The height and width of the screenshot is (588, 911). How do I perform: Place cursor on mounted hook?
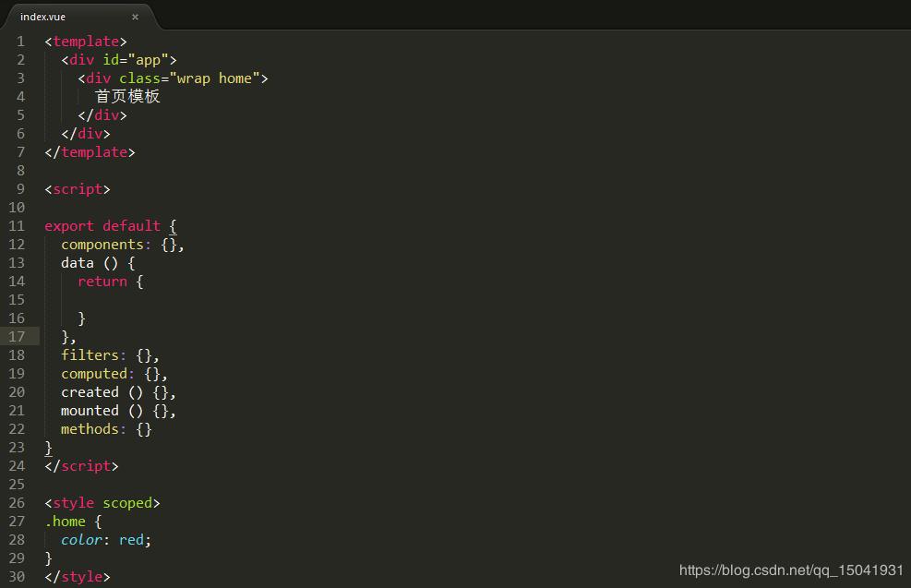[x=90, y=411]
